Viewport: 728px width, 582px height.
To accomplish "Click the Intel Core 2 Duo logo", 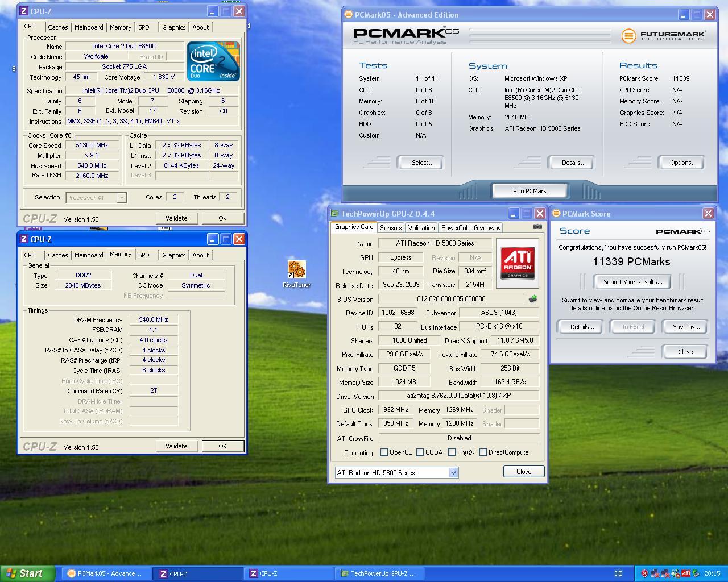I will pyautogui.click(x=213, y=61).
